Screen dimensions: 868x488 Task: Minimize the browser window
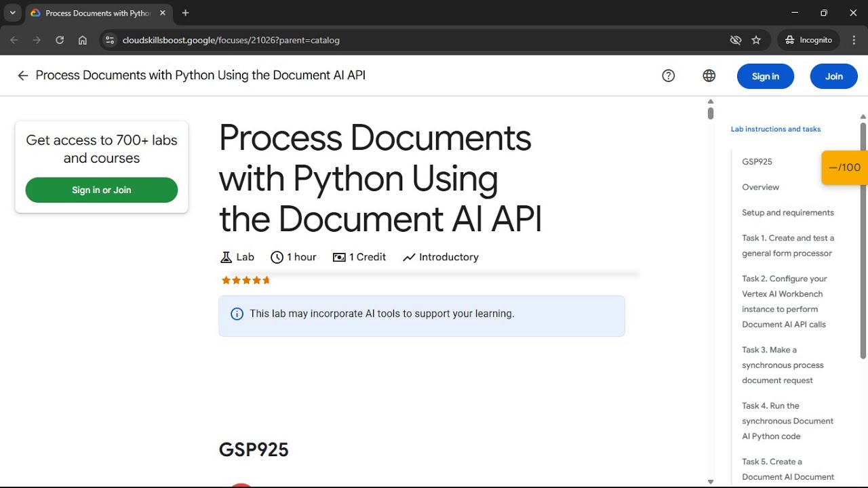(x=795, y=13)
